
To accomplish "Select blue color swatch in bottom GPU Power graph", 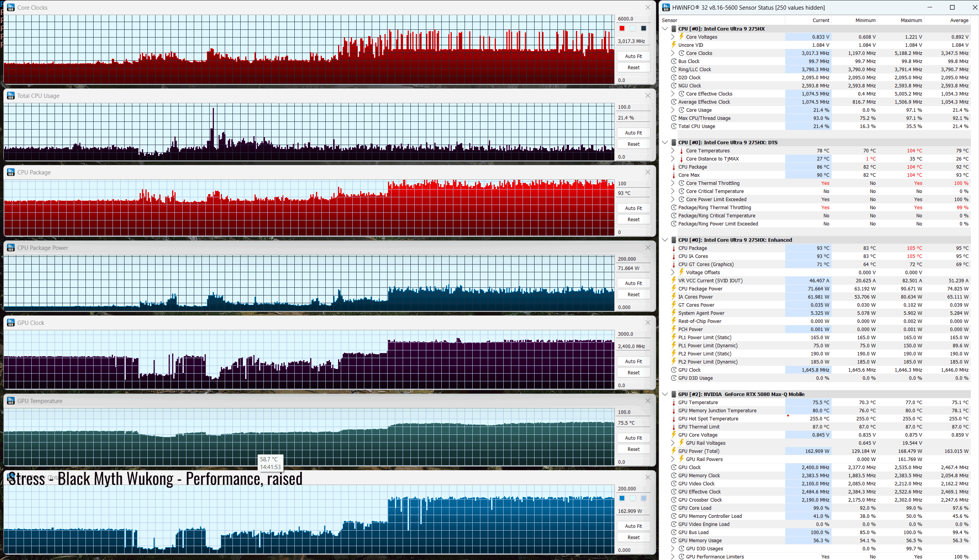I will pyautogui.click(x=622, y=498).
